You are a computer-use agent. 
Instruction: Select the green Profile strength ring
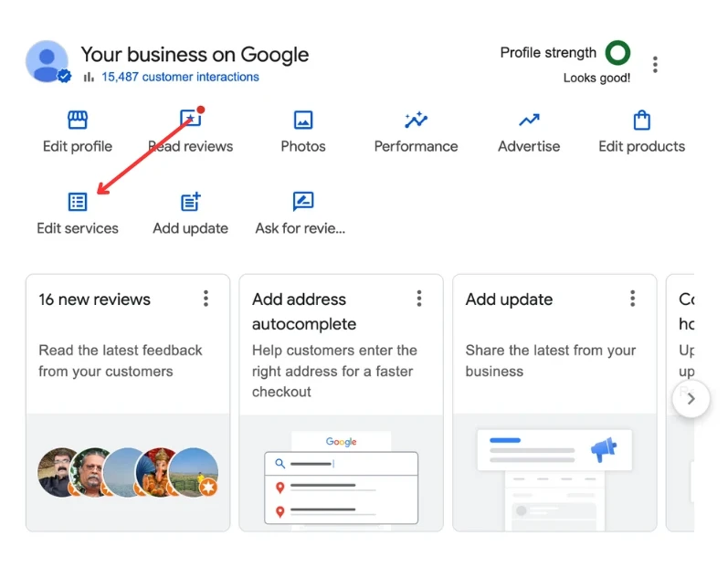[617, 52]
